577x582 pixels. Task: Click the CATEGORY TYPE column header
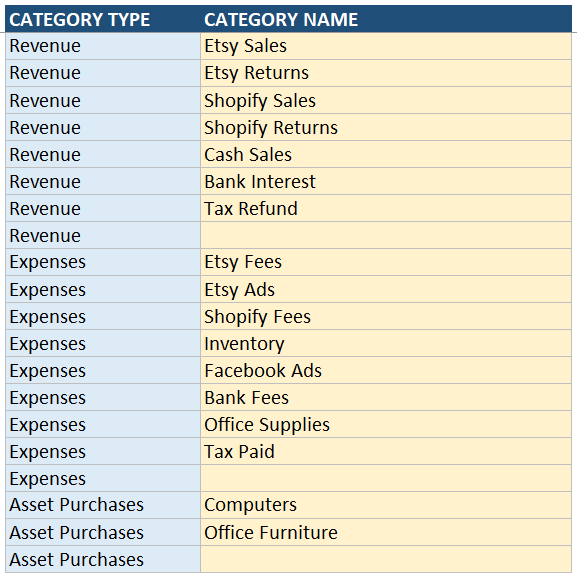coord(103,19)
